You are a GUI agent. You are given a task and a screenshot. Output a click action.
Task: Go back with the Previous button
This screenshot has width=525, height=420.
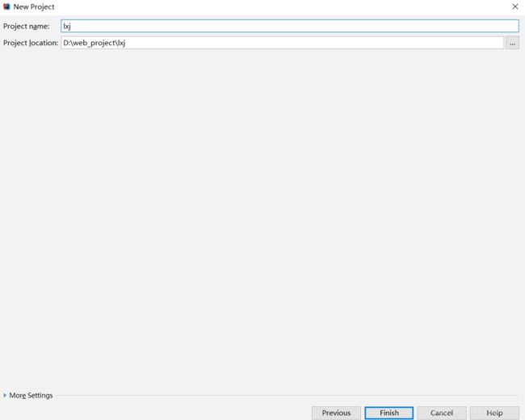[336, 413]
